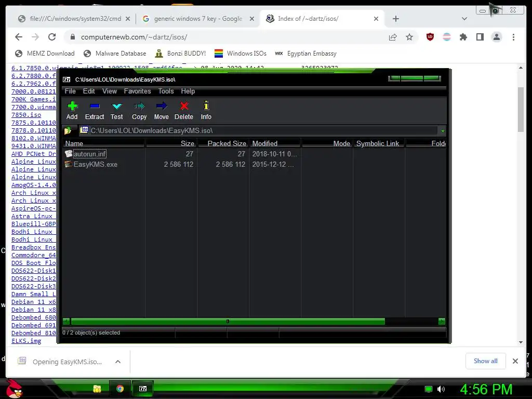Extract files using the Extract icon

95,110
